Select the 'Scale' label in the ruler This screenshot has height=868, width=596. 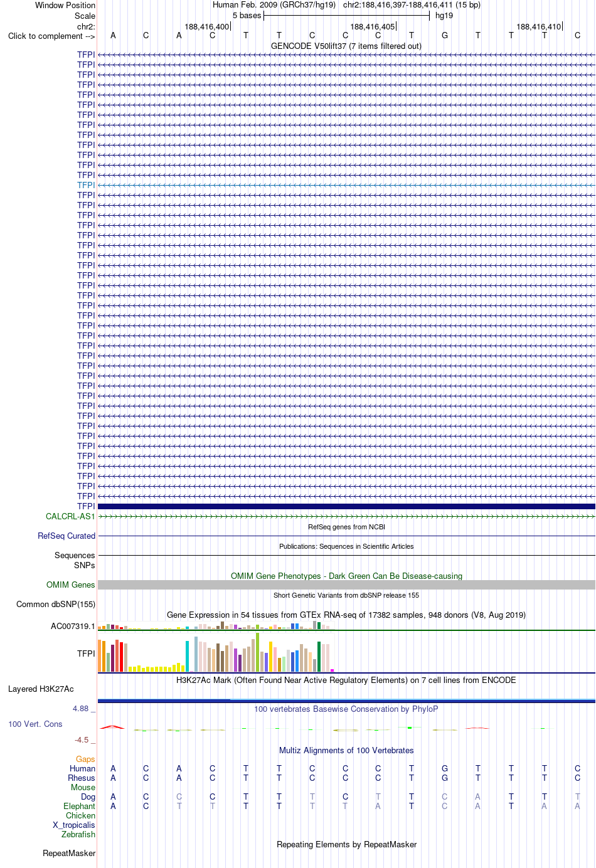pyautogui.click(x=85, y=16)
